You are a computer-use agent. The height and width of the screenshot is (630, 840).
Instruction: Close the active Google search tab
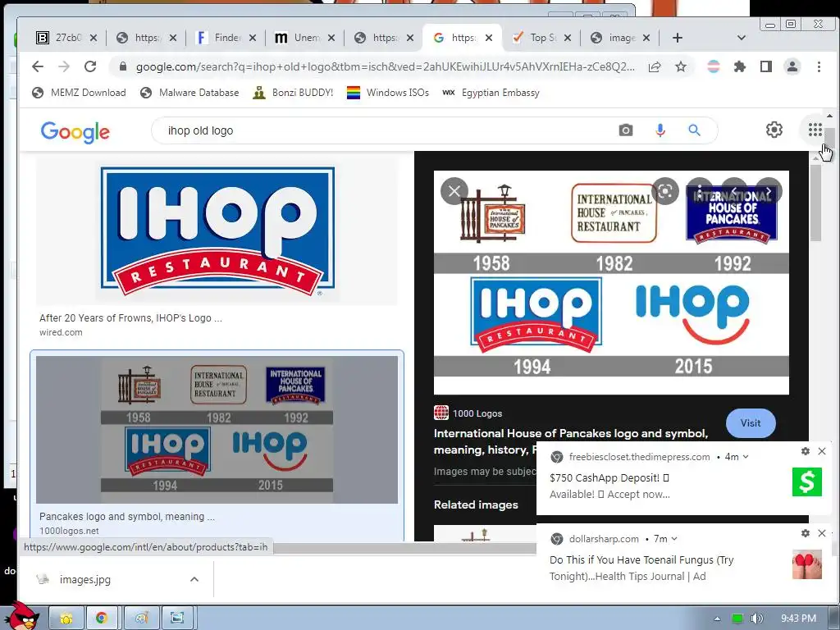tap(489, 38)
